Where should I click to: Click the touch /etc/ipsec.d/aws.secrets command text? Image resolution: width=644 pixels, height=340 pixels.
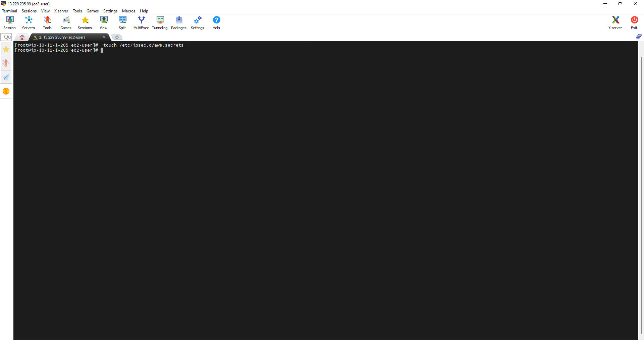pos(143,45)
